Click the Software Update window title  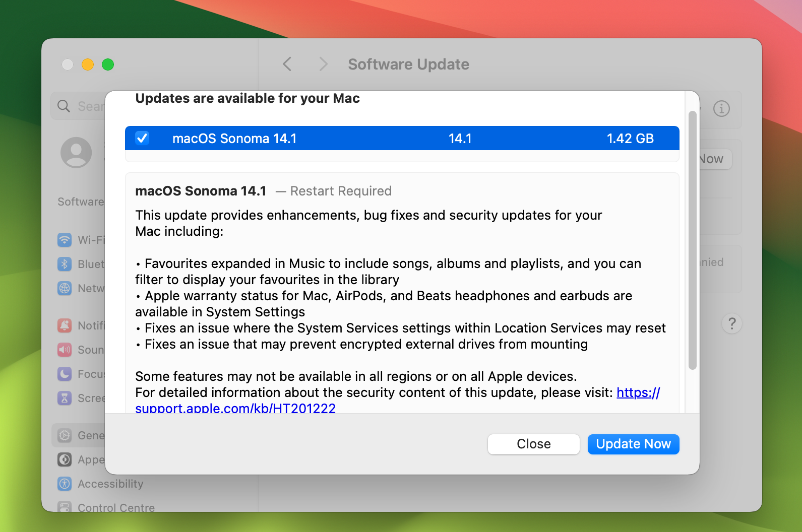coord(408,64)
